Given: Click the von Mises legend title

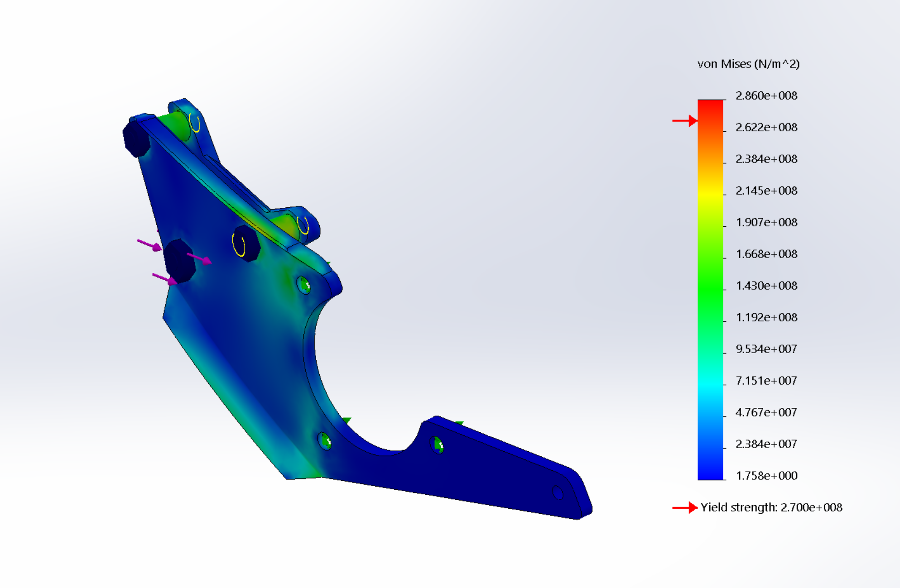Looking at the screenshot, I should point(748,64).
